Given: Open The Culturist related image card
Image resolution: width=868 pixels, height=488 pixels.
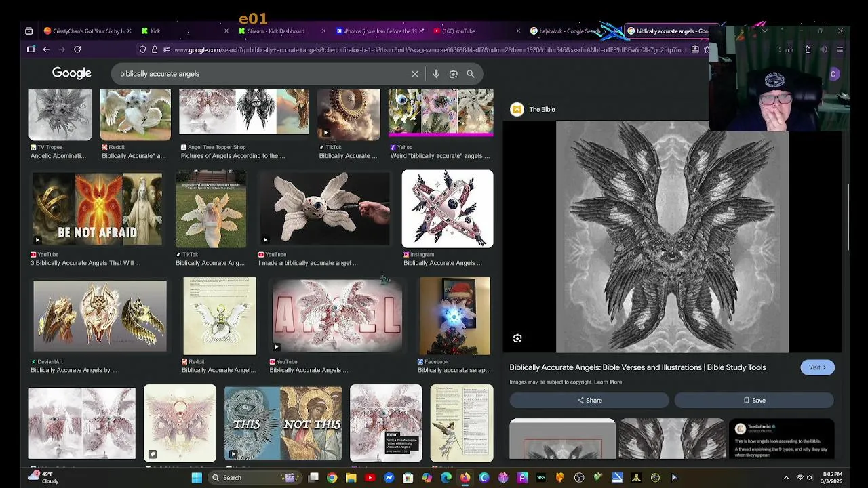Looking at the screenshot, I should tap(781, 439).
